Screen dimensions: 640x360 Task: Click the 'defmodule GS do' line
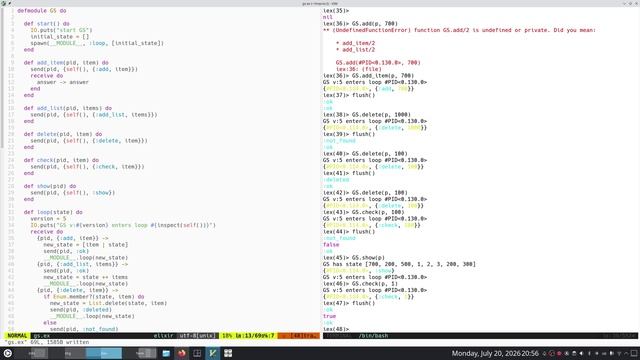tap(42, 11)
